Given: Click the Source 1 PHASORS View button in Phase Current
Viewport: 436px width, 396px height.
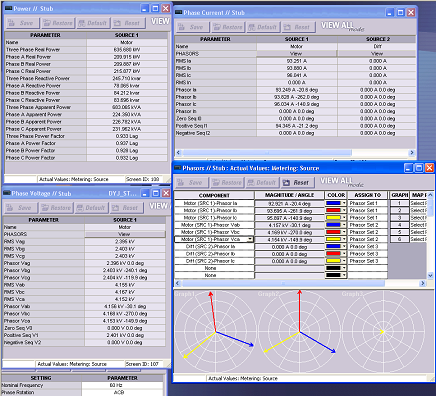Looking at the screenshot, I should pos(296,54).
